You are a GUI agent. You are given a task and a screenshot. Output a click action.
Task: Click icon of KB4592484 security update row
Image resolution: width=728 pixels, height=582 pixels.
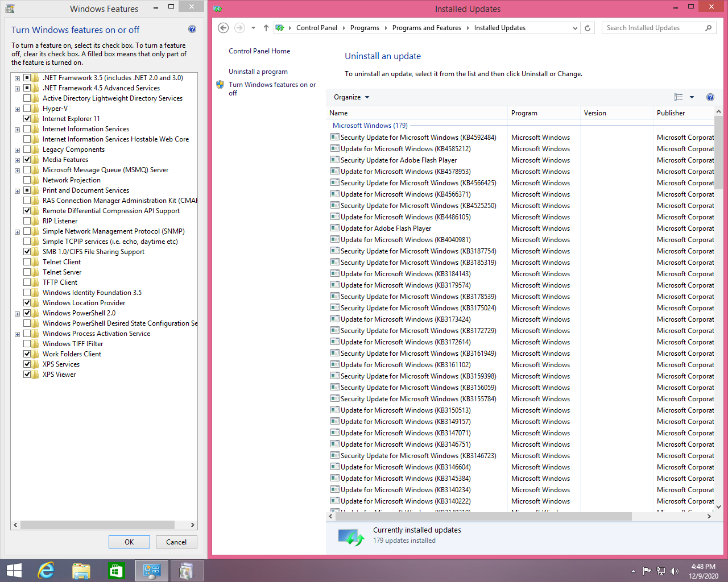(335, 137)
